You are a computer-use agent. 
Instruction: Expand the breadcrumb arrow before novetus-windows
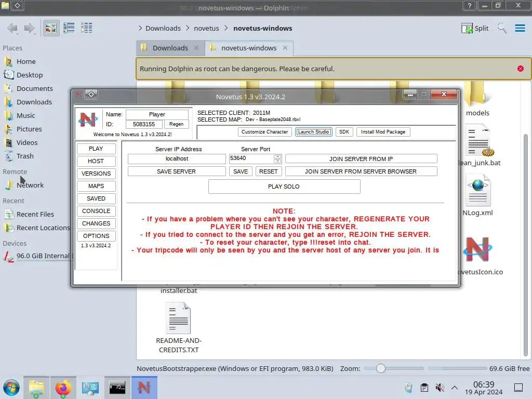[227, 28]
